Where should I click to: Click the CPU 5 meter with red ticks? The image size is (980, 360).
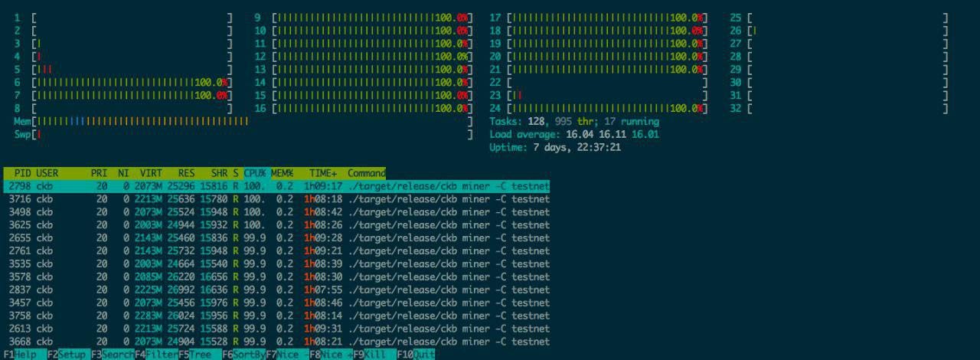coord(123,69)
